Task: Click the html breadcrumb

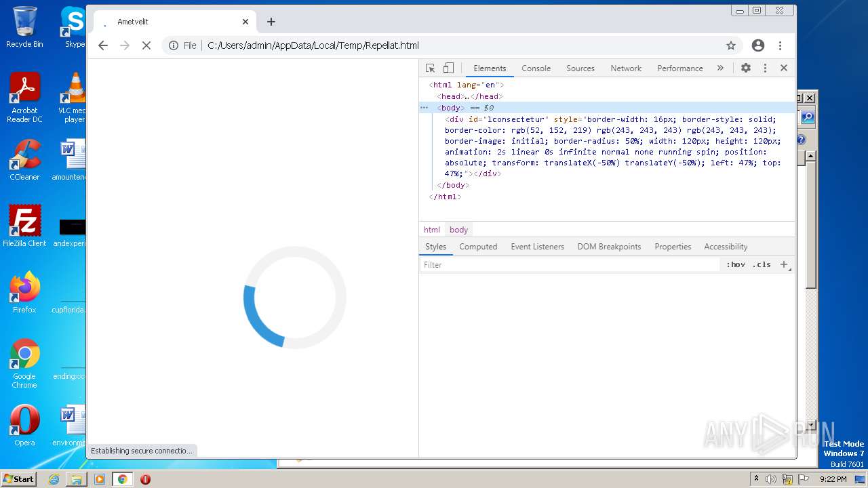Action: click(432, 230)
